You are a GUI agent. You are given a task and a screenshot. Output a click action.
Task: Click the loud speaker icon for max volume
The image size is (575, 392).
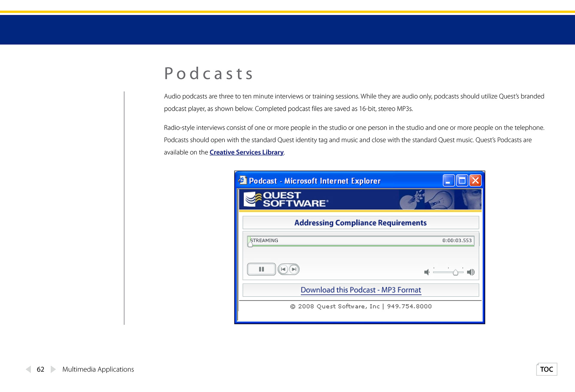click(471, 272)
